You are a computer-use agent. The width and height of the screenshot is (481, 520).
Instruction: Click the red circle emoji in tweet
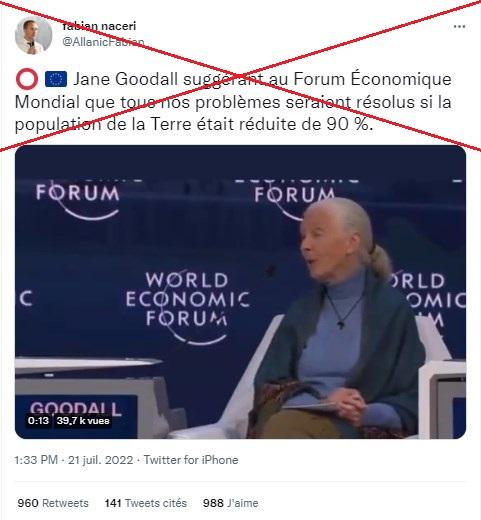[27, 79]
